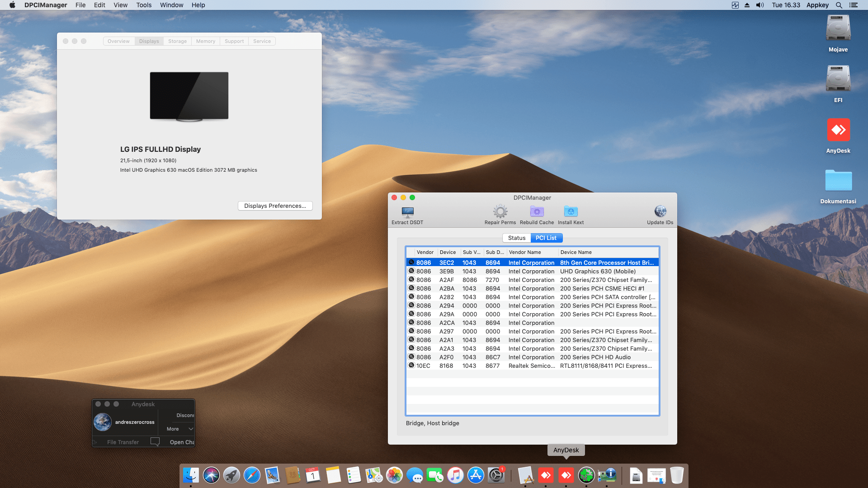
Task: Open the EFI drive icon
Action: [x=838, y=79]
